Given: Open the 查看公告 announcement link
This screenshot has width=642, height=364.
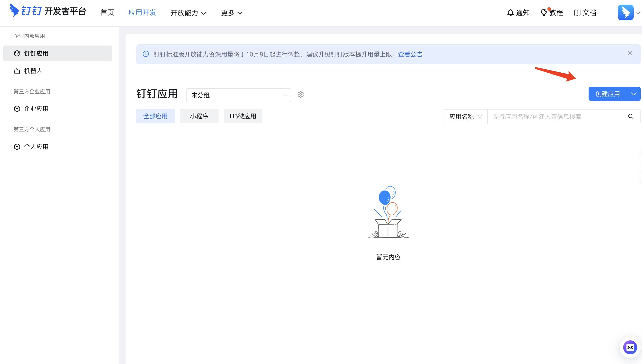Looking at the screenshot, I should click(x=410, y=54).
